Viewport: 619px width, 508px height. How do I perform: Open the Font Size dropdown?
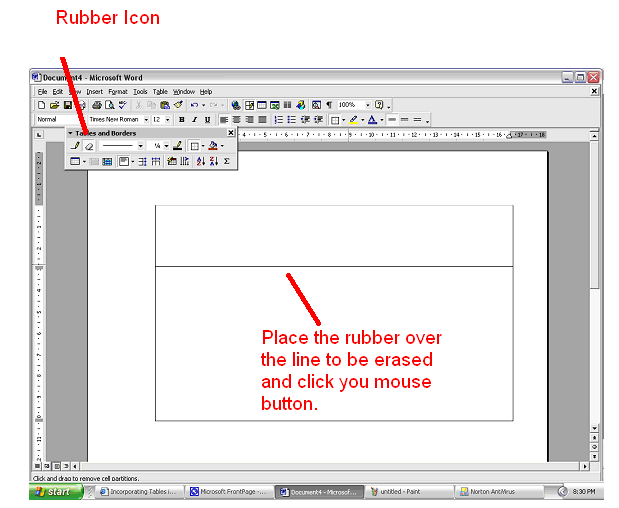168,120
